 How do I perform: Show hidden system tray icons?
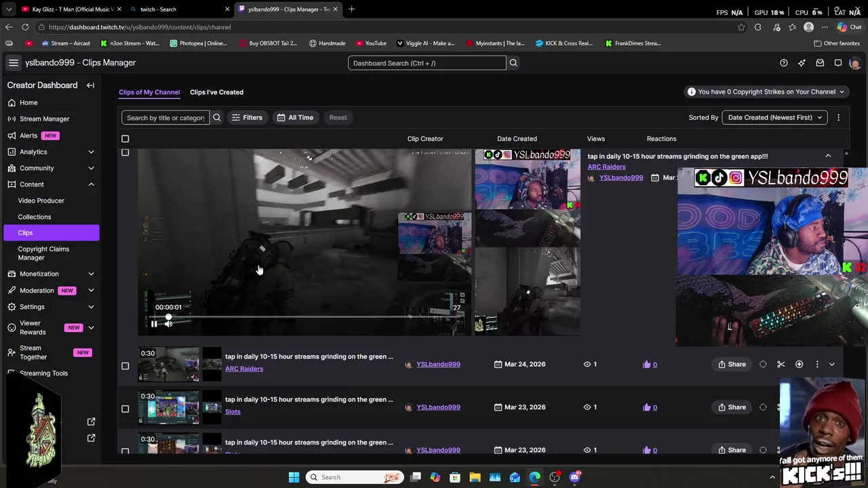pos(772,477)
